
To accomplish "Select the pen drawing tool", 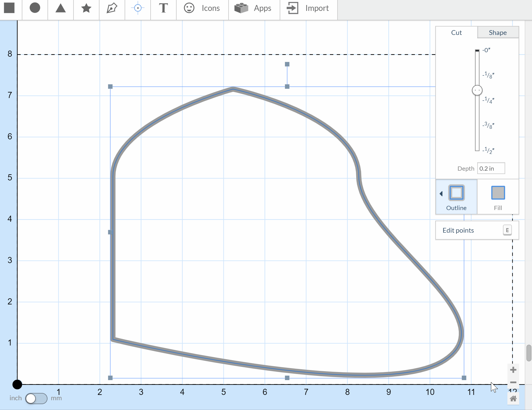I will (112, 8).
